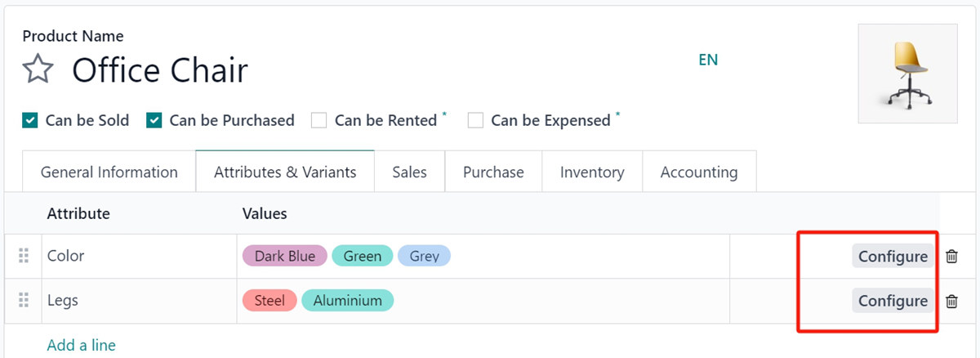Uncheck the Can be Sold checkbox
The width and height of the screenshot is (980, 358).
[x=30, y=121]
